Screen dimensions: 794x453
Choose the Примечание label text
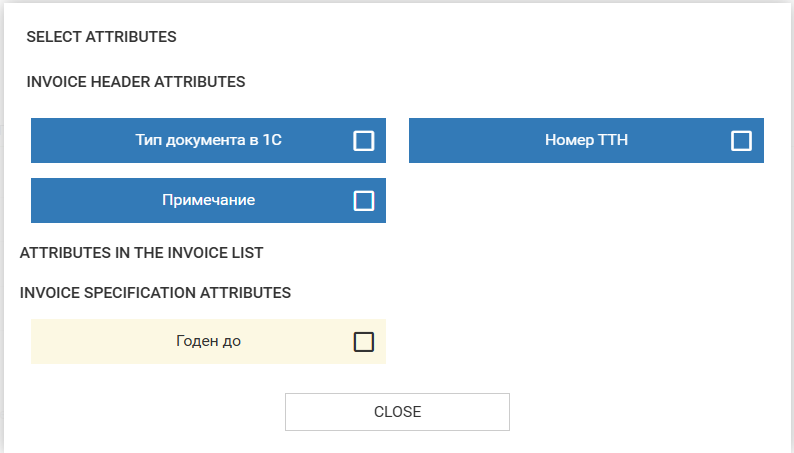(x=209, y=200)
